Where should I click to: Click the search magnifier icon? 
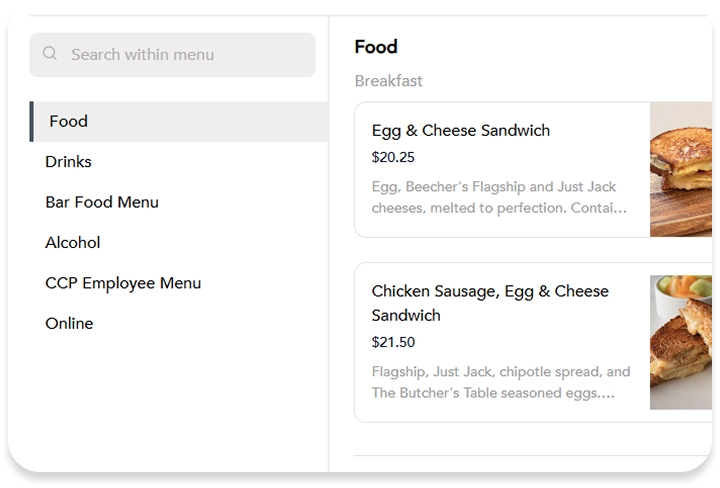coord(50,54)
